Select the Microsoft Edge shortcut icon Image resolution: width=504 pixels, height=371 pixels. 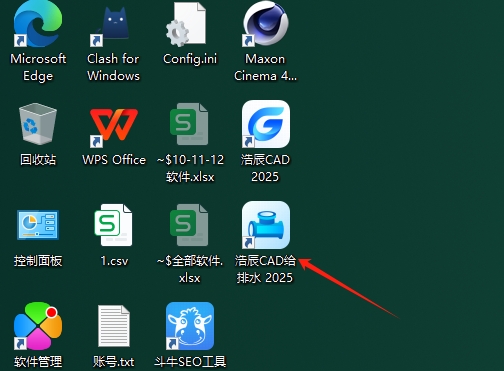coord(38,24)
